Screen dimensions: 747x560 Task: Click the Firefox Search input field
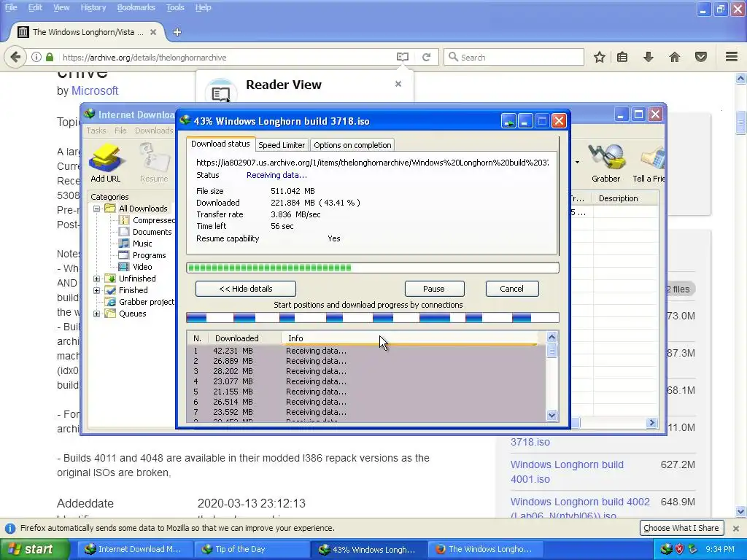pos(514,57)
